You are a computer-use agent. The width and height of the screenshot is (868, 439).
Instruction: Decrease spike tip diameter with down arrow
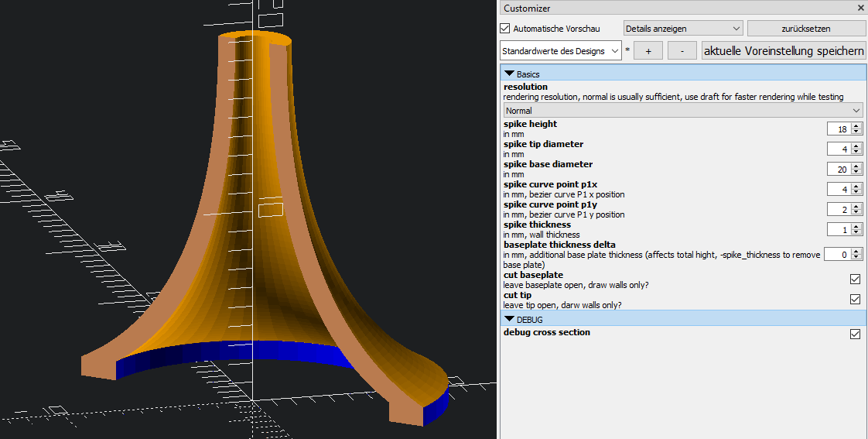tap(856, 153)
